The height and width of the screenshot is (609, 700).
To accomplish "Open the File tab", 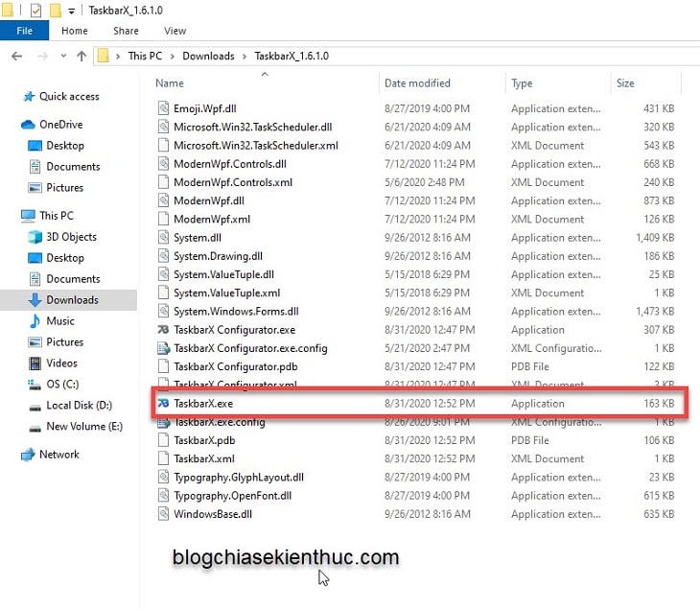I will coord(25,31).
